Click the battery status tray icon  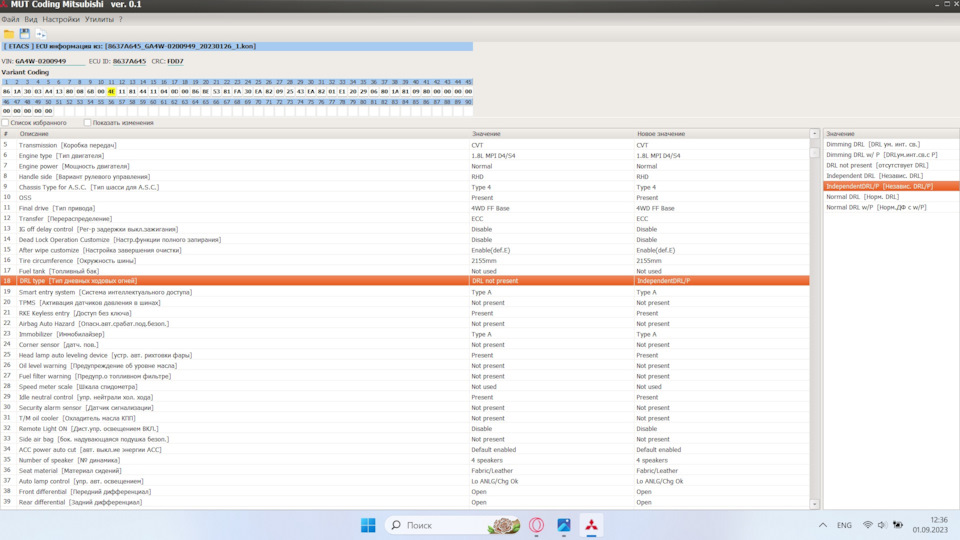[898, 525]
